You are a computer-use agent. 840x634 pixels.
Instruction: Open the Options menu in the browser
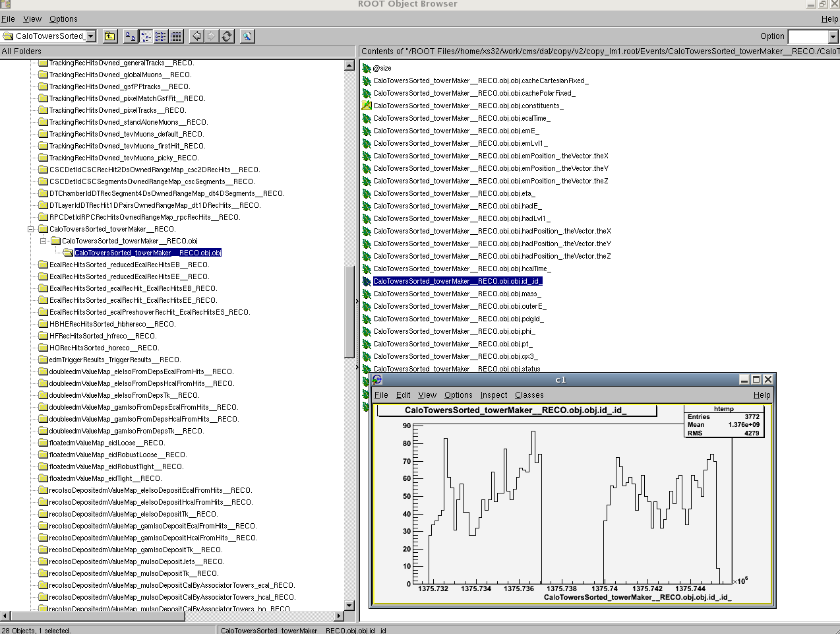coord(63,19)
